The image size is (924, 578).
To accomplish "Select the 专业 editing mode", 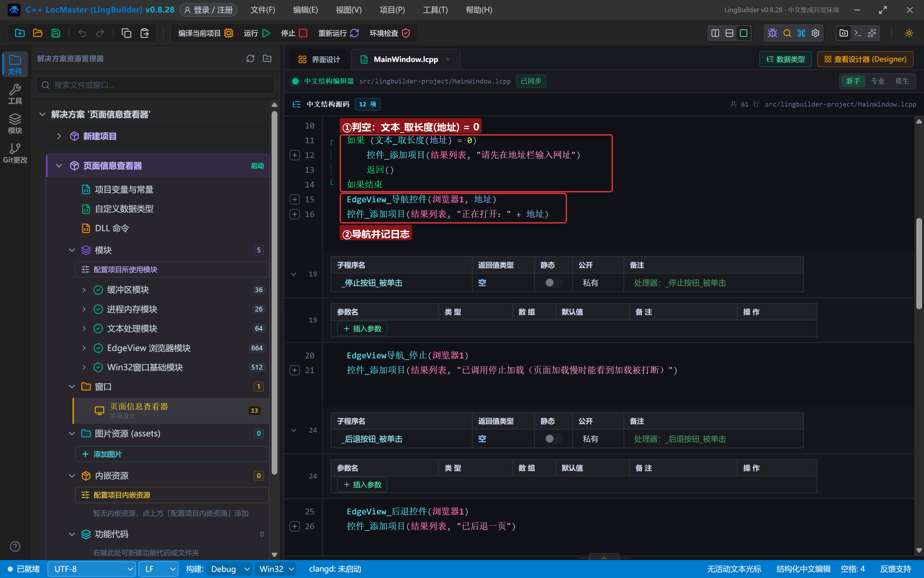I will [x=878, y=81].
